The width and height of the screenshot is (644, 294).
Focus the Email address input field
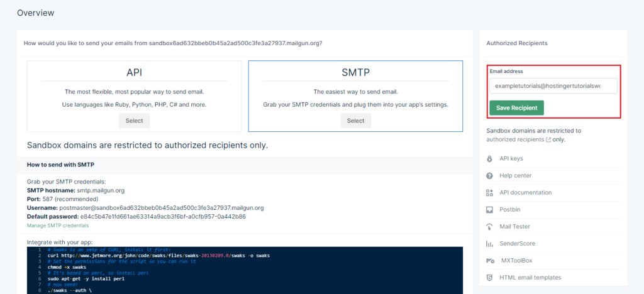pos(553,86)
